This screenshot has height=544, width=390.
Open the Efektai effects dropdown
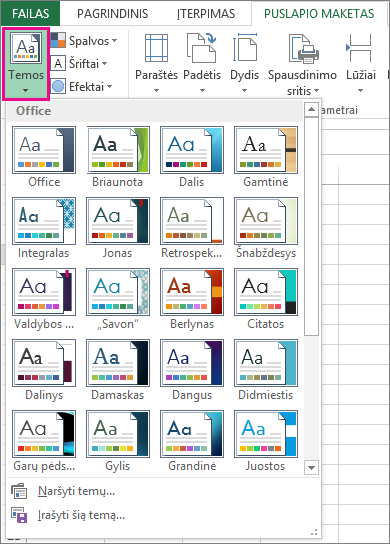(x=82, y=86)
